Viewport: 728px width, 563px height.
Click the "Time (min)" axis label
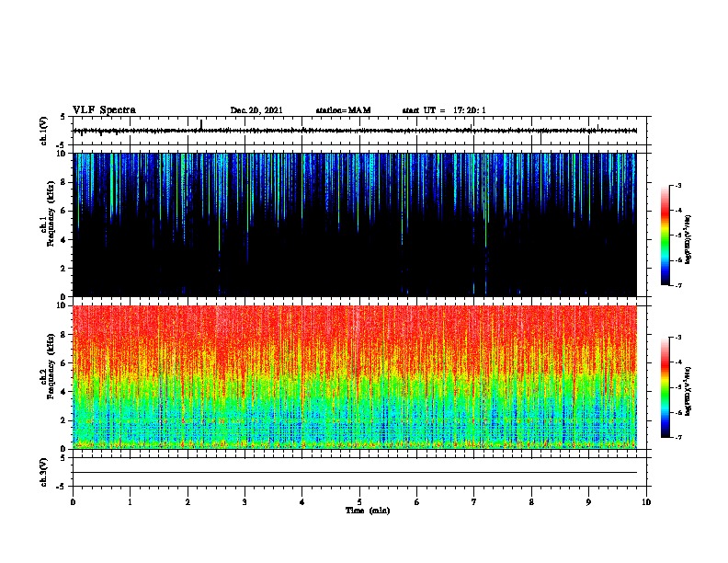[368, 511]
